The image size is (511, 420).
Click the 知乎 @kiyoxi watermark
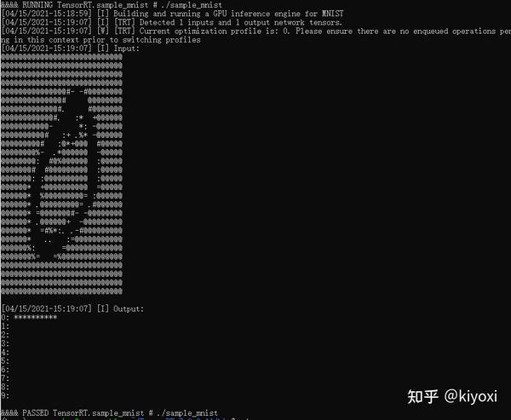452,396
